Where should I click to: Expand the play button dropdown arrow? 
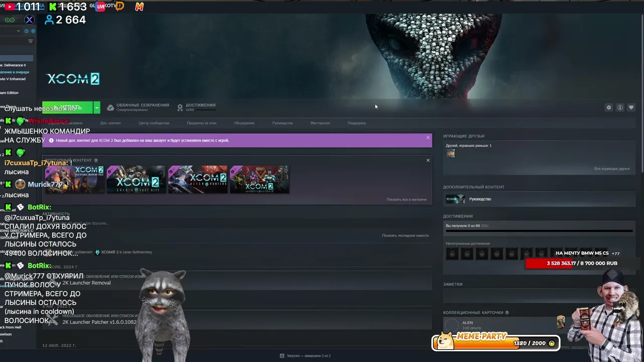(97, 108)
